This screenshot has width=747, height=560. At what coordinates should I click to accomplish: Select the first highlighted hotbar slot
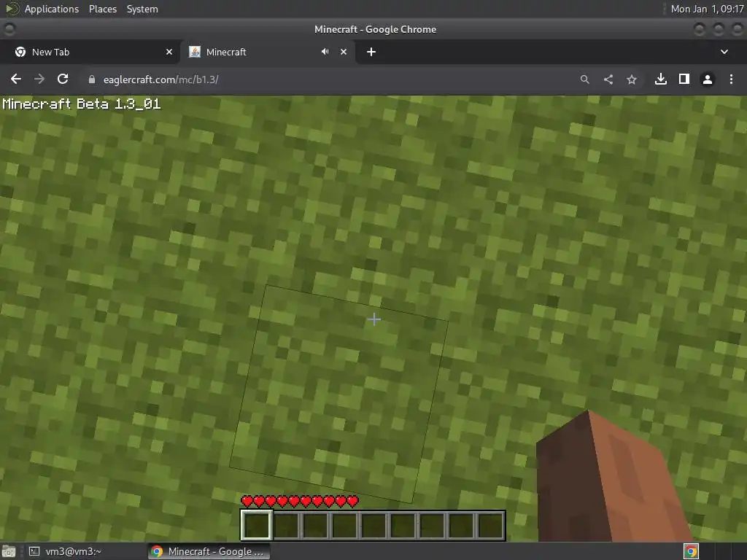click(x=257, y=525)
